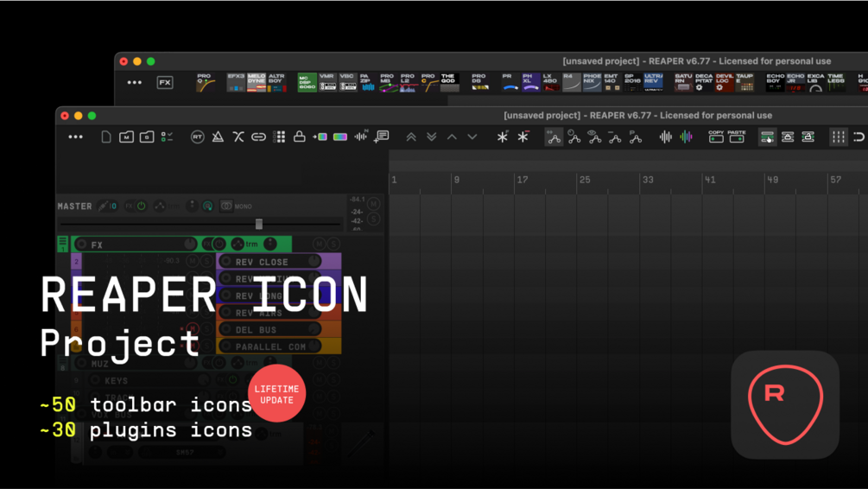Toggle MONO on the master track

pyautogui.click(x=237, y=206)
